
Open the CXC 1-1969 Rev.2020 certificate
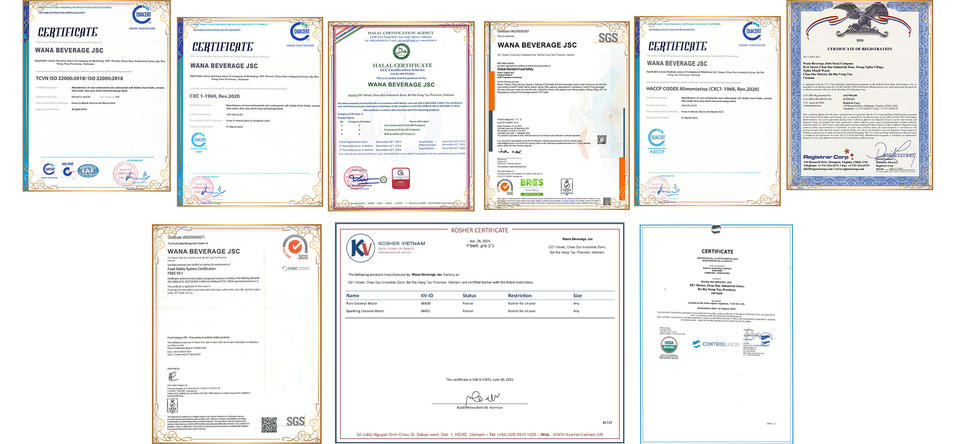click(x=250, y=111)
